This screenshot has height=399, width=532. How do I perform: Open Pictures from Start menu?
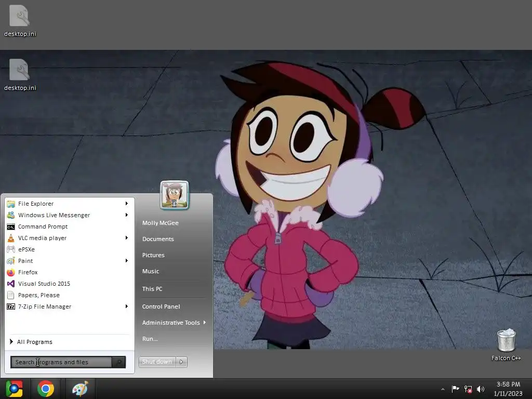pyautogui.click(x=153, y=255)
